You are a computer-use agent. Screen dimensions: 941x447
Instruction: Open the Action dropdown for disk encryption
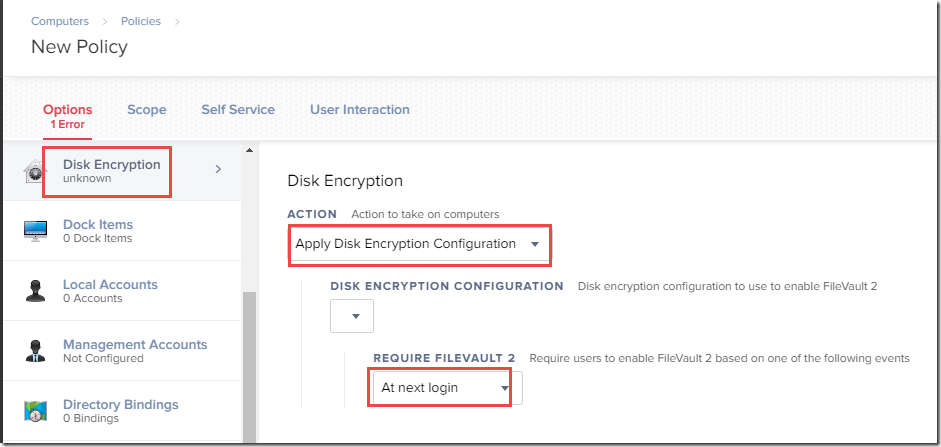tap(418, 244)
